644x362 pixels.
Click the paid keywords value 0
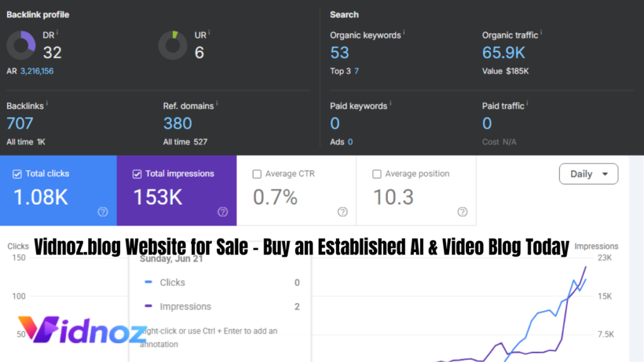335,123
